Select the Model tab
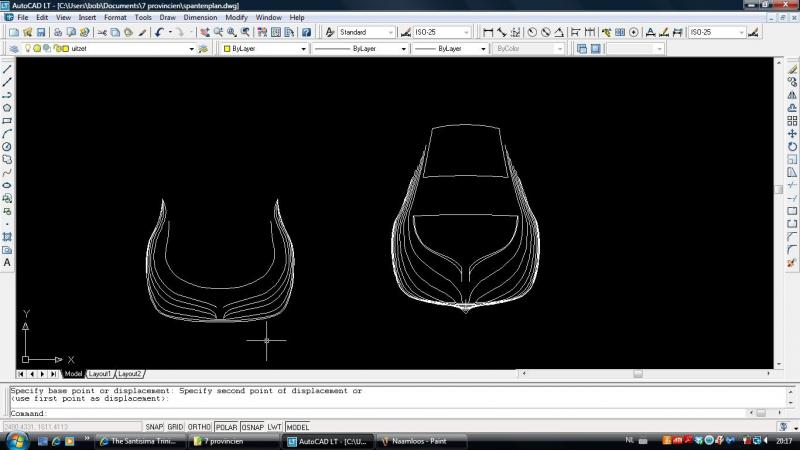The height and width of the screenshot is (450, 800). click(73, 374)
